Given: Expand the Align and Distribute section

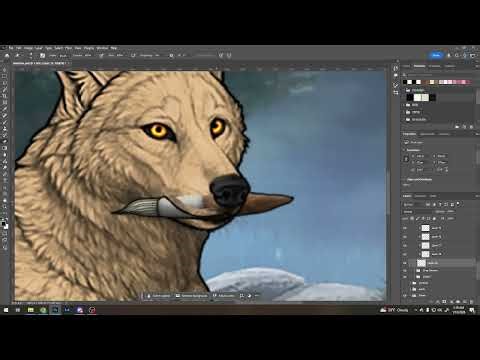Looking at the screenshot, I should (404, 180).
